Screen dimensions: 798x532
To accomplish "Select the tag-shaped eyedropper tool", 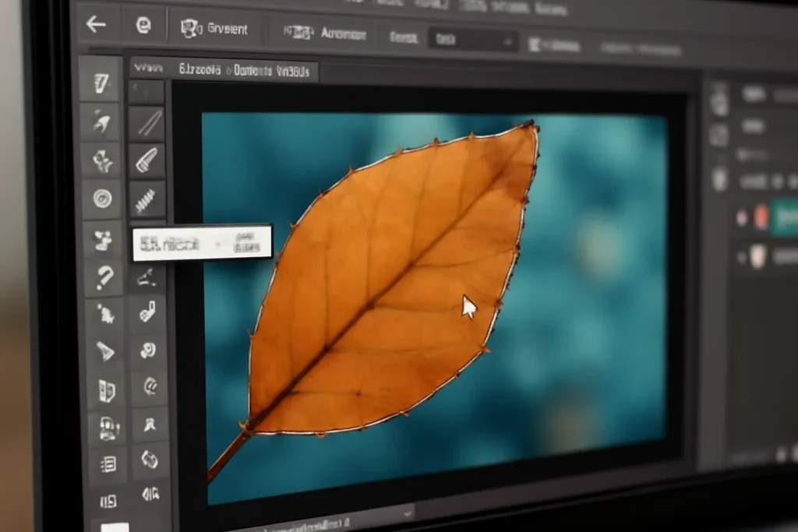I will [147, 312].
